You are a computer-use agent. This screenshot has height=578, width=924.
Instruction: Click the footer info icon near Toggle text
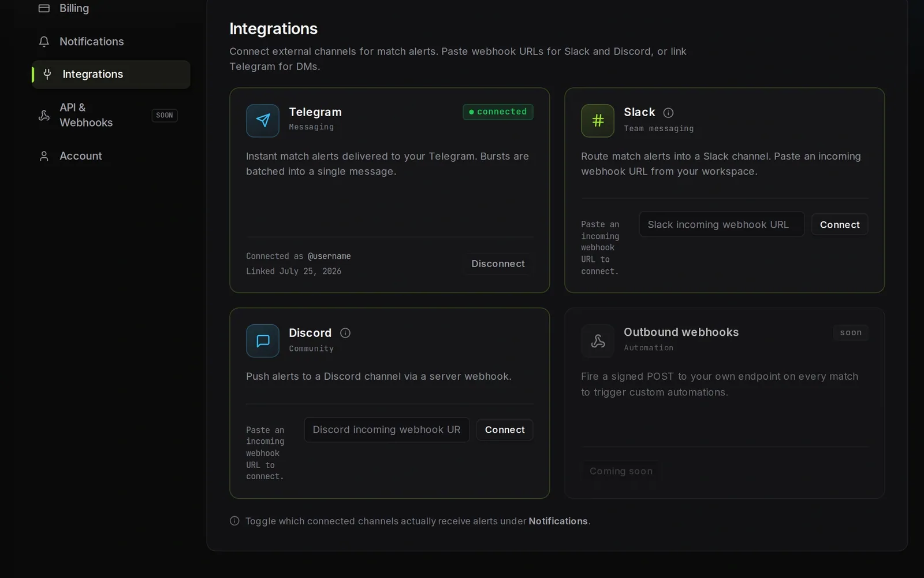pos(234,521)
